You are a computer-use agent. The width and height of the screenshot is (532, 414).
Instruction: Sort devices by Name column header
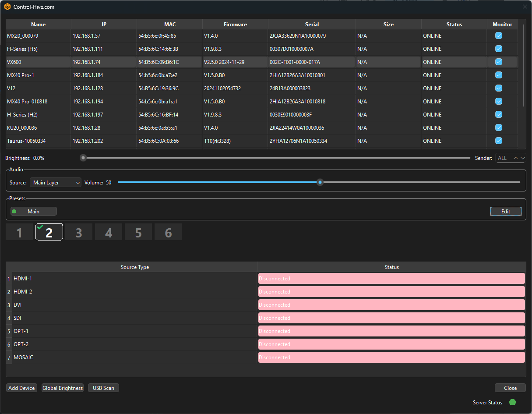(39, 25)
